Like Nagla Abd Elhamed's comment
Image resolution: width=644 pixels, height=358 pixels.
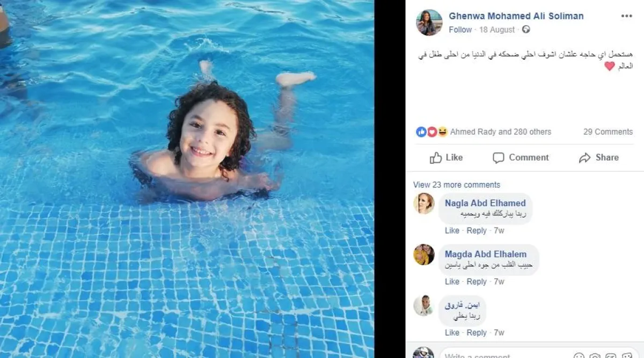coord(452,230)
